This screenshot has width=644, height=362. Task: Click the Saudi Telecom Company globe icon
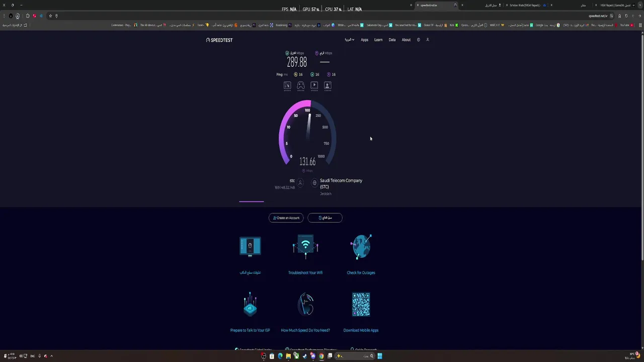[314, 183]
